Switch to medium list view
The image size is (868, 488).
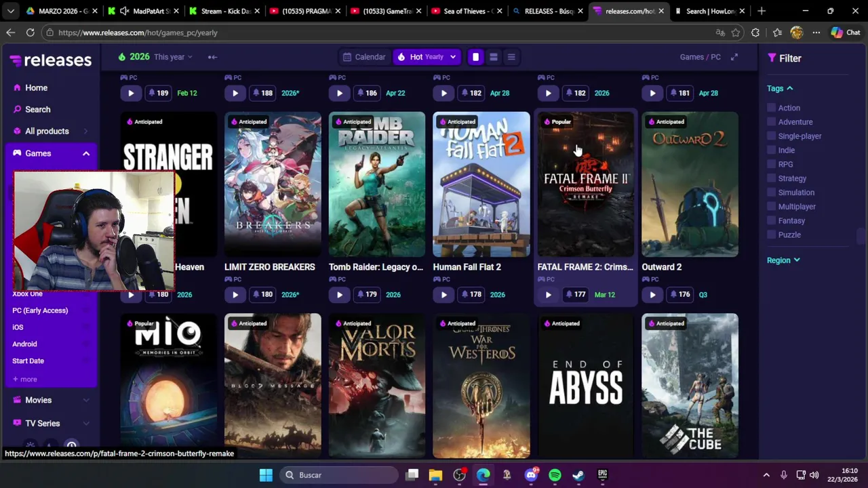coord(494,57)
